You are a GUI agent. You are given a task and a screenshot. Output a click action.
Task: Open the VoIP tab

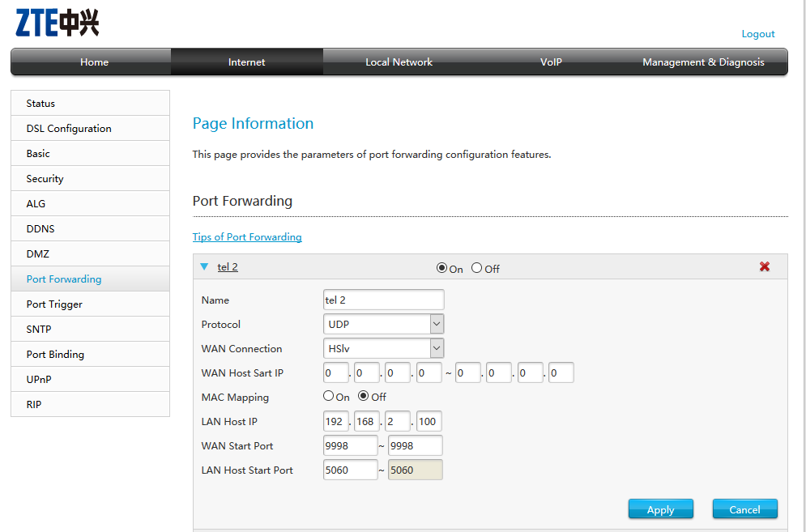pyautogui.click(x=551, y=62)
